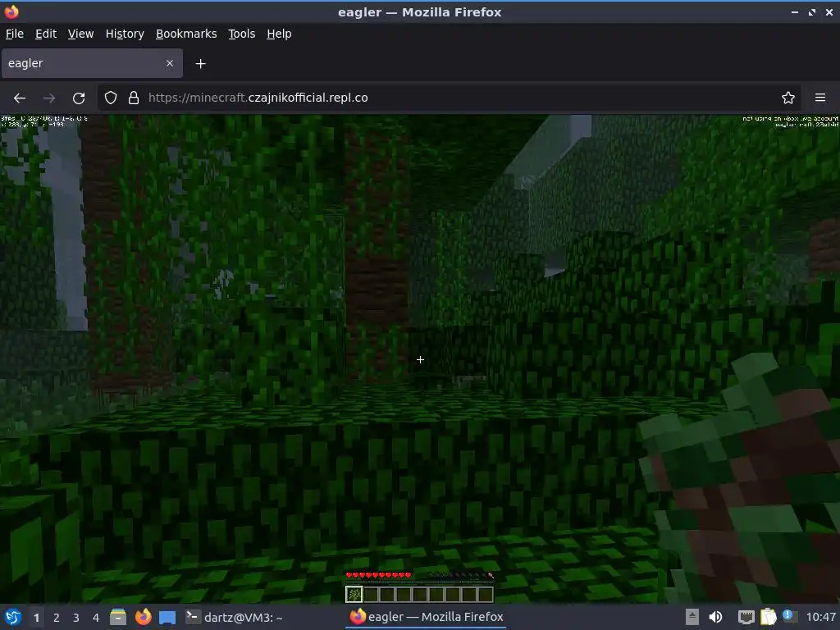The width and height of the screenshot is (840, 630).
Task: Open a new tab with plus button
Action: 200,64
